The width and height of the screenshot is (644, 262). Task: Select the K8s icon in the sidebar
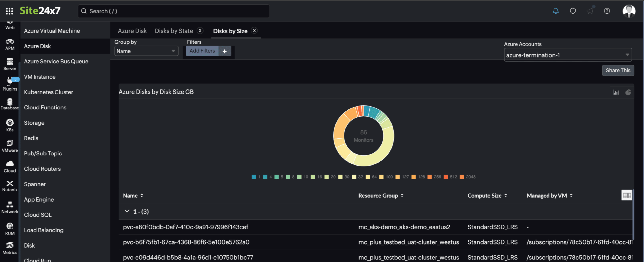[x=10, y=125]
